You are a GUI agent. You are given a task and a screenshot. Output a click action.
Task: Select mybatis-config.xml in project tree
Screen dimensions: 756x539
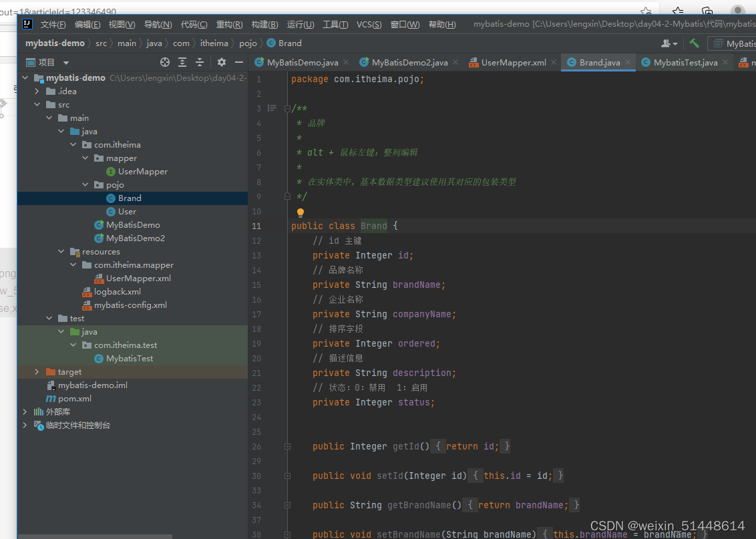coord(124,305)
